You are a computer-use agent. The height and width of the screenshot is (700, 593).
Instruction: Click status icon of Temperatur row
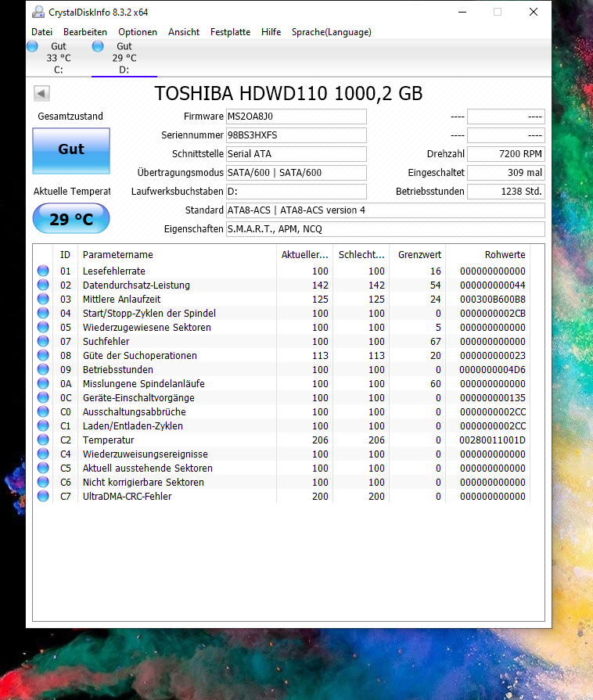[43, 440]
